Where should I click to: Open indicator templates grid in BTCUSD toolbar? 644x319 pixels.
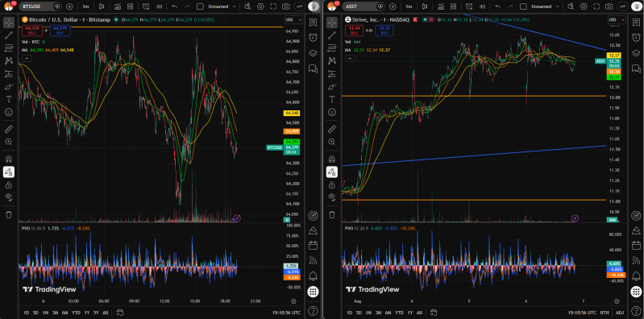pyautogui.click(x=131, y=6)
